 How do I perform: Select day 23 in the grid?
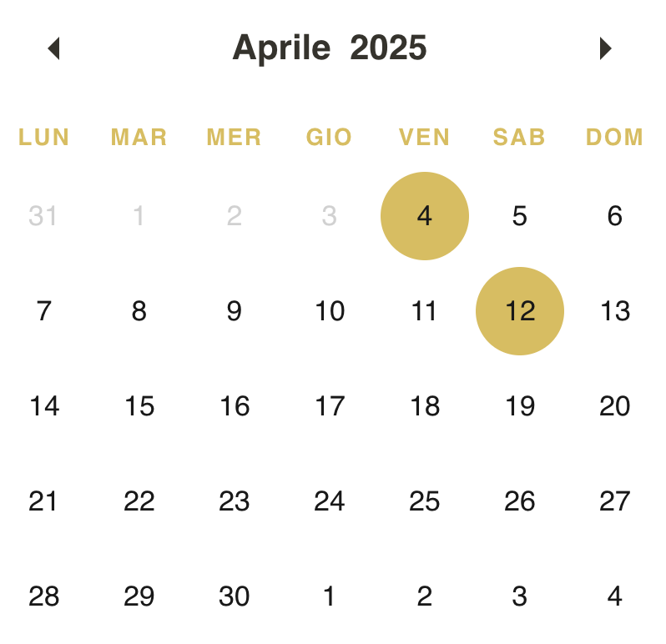[x=235, y=501]
